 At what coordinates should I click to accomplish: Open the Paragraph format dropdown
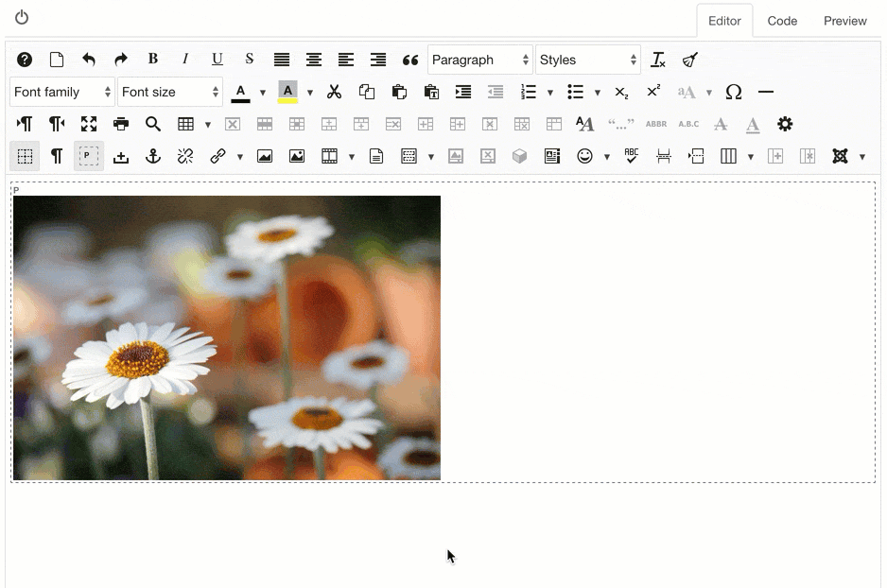pos(479,60)
